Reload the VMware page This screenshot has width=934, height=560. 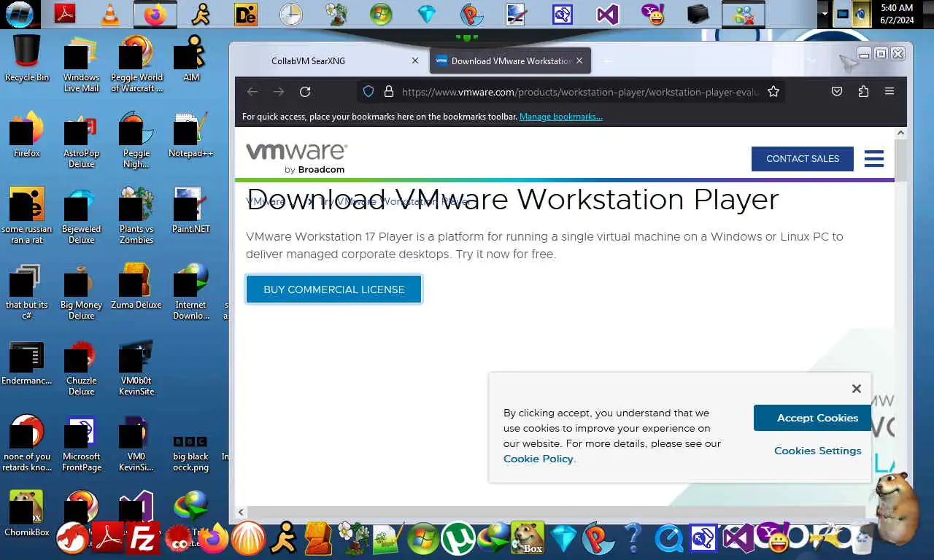point(305,91)
